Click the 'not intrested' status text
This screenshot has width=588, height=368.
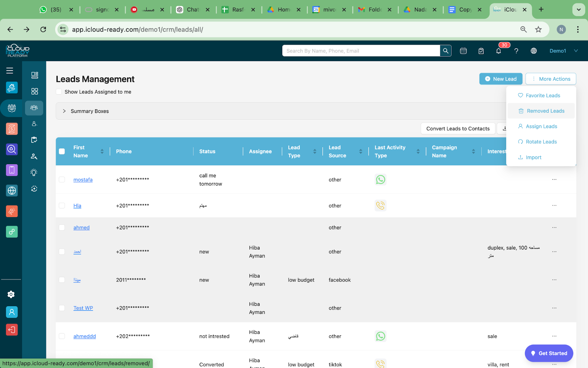pyautogui.click(x=214, y=336)
